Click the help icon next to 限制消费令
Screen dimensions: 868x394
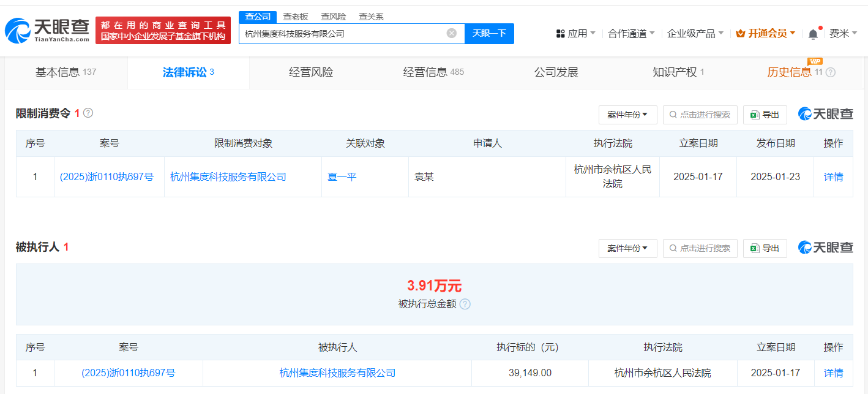click(x=88, y=113)
